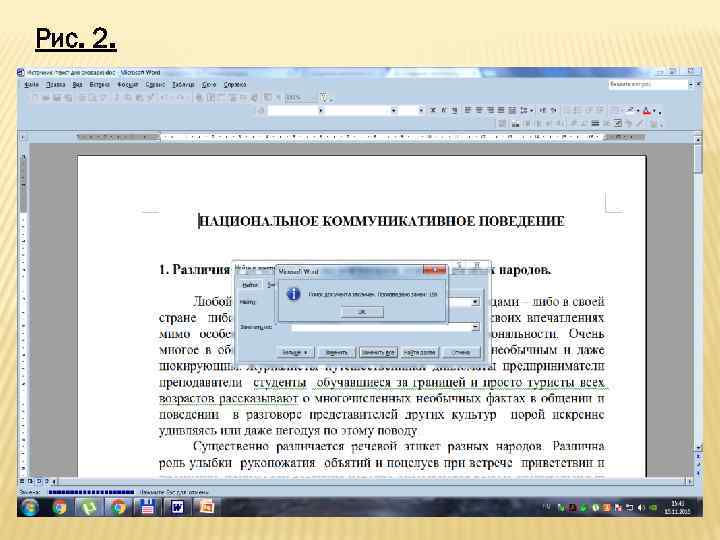Viewport: 720px width, 540px height.
Task: Open the style dropdown arrow in formatting toolbar
Action: point(321,111)
